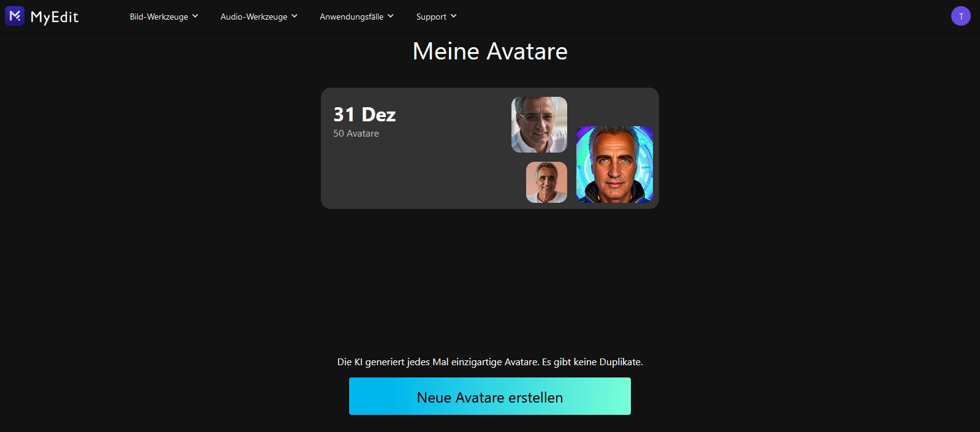The height and width of the screenshot is (432, 980).
Task: Select the avatar of man wearing glasses
Action: (539, 124)
